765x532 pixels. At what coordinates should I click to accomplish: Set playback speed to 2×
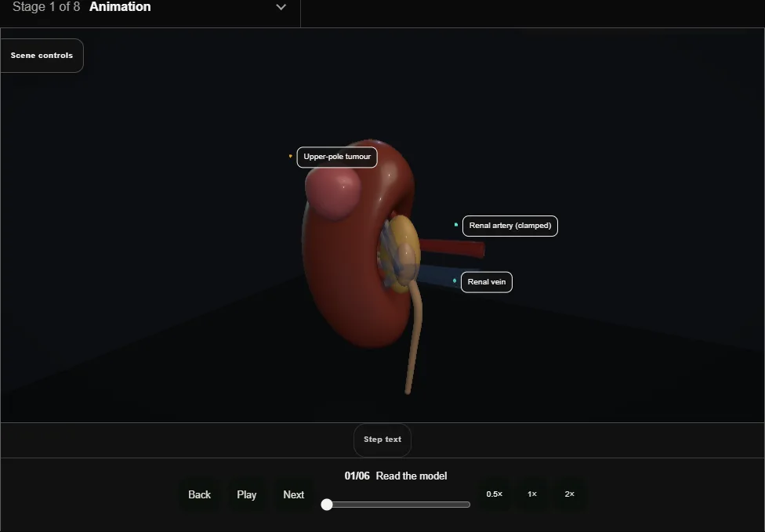coord(569,494)
